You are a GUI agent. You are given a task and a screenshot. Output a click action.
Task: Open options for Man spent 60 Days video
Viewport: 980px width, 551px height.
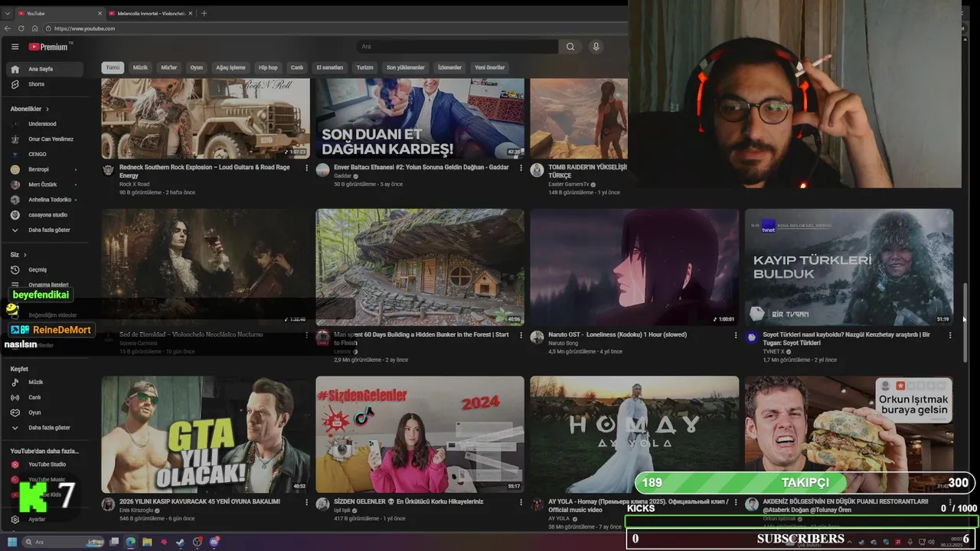(521, 335)
